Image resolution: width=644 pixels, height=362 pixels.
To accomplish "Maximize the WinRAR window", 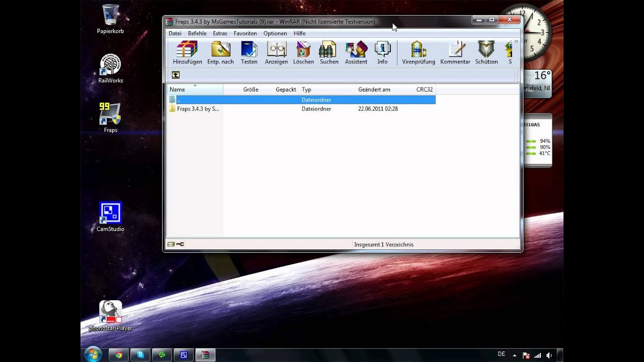I will coord(492,20).
